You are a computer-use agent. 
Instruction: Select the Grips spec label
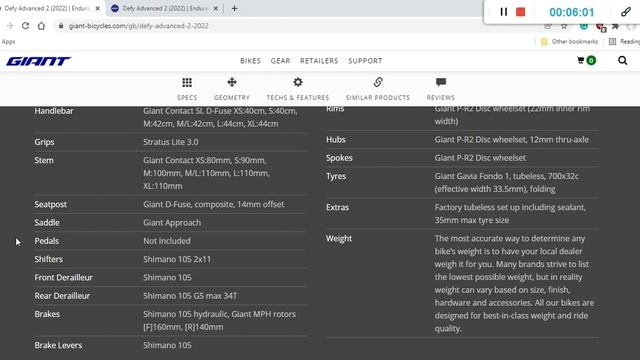tap(44, 142)
